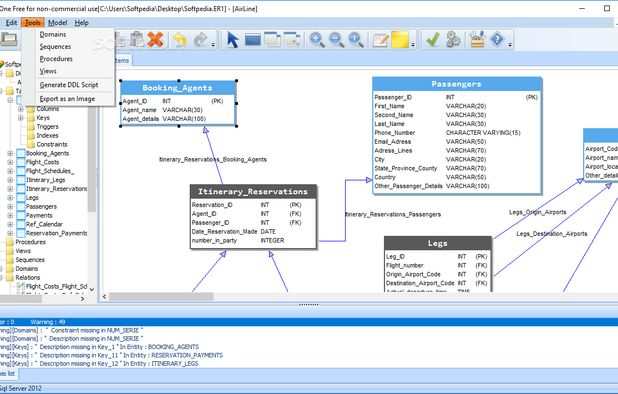
Task: Click the open folder icon at toolbar start
Action: (x=9, y=39)
